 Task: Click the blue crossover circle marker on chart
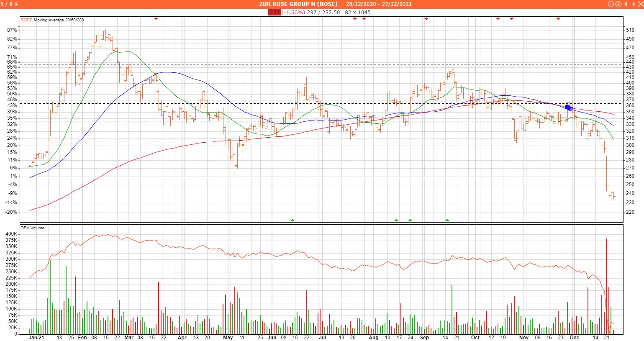568,108
